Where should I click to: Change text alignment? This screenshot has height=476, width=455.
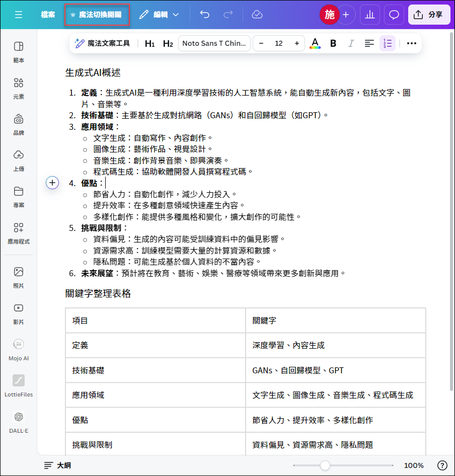[x=369, y=43]
